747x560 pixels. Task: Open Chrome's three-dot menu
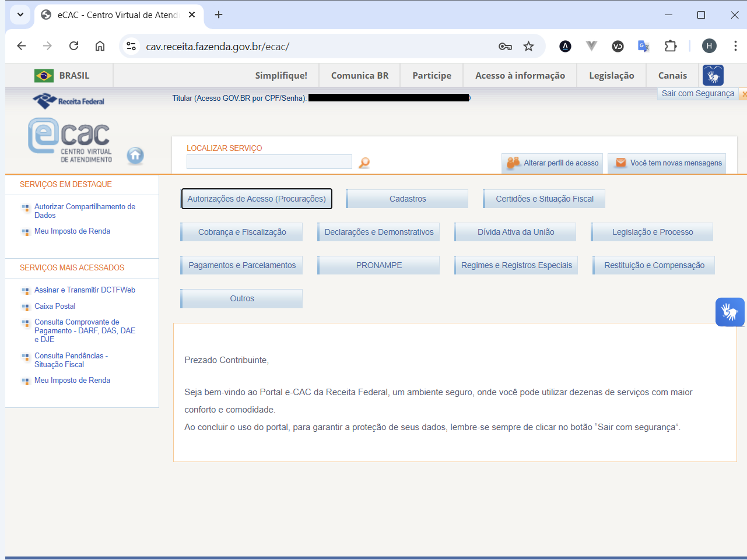click(x=735, y=46)
